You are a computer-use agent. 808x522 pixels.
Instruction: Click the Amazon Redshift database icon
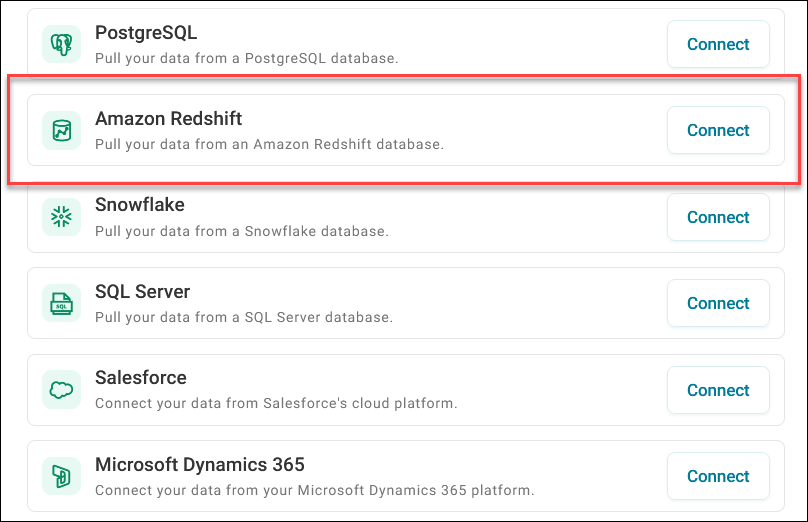(x=61, y=130)
